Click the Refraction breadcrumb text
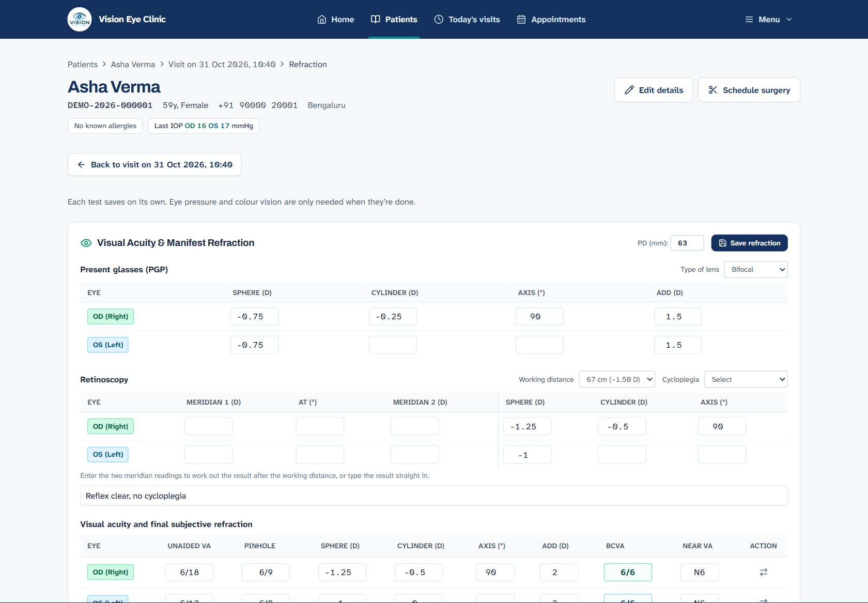 [308, 64]
